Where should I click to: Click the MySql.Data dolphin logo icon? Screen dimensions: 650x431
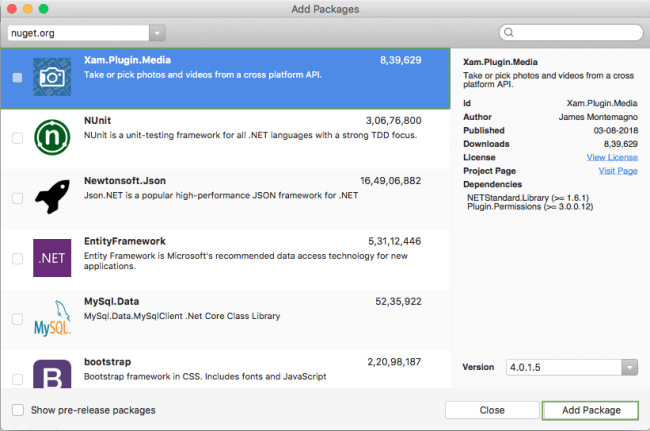point(52,318)
